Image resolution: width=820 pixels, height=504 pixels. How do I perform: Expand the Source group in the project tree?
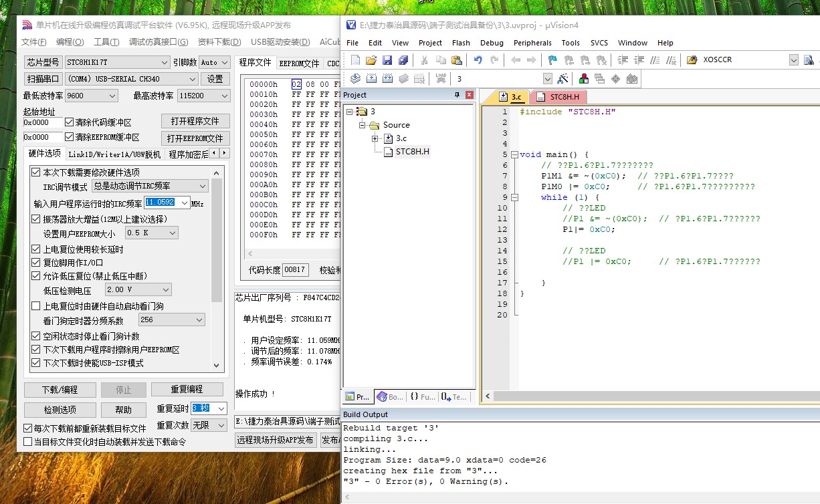[x=362, y=125]
